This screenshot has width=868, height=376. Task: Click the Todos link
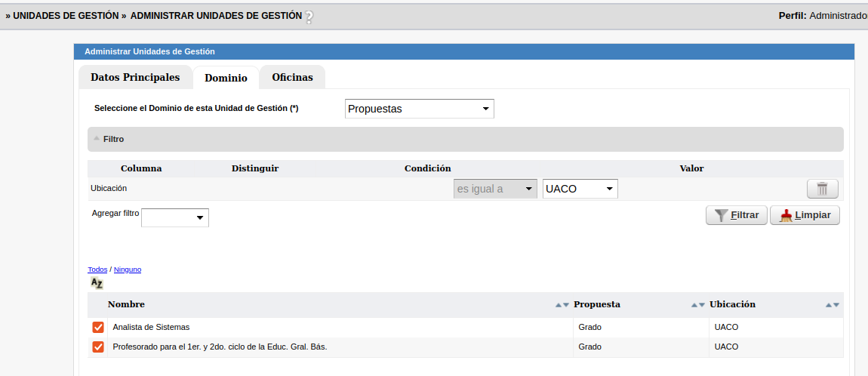[97, 270]
